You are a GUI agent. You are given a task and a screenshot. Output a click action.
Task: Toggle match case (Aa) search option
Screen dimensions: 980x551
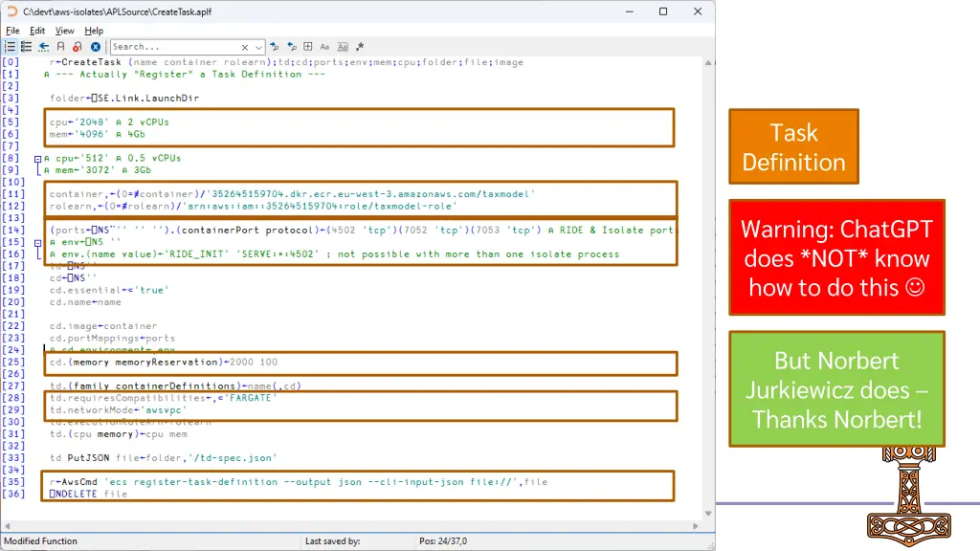click(324, 47)
